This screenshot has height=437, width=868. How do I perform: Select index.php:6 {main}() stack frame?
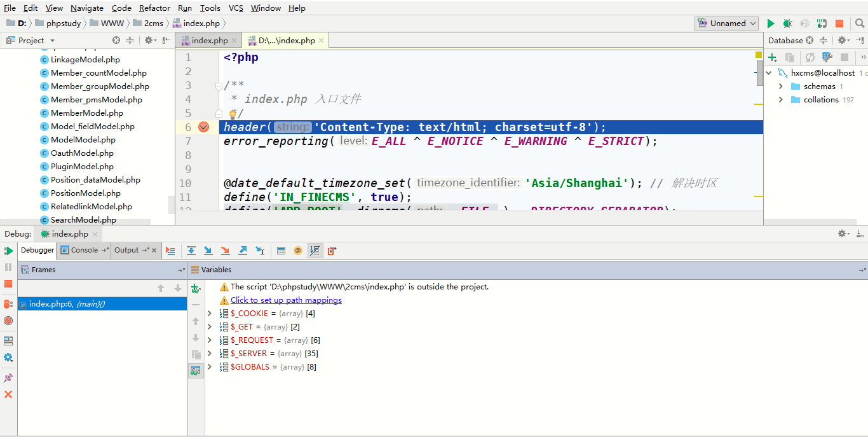click(102, 304)
